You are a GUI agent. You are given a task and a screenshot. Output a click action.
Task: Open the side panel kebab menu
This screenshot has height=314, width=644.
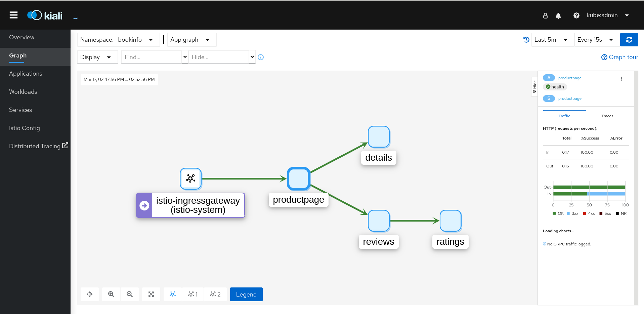[x=621, y=79]
